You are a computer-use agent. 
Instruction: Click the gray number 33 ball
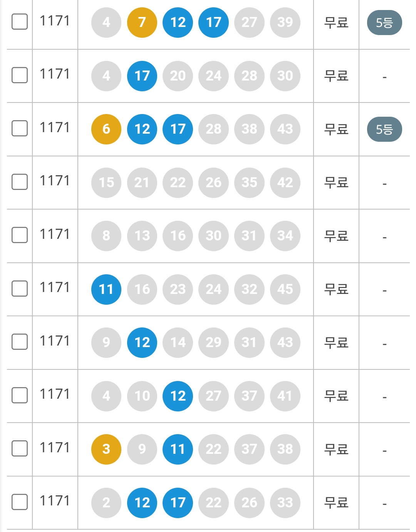click(x=285, y=503)
